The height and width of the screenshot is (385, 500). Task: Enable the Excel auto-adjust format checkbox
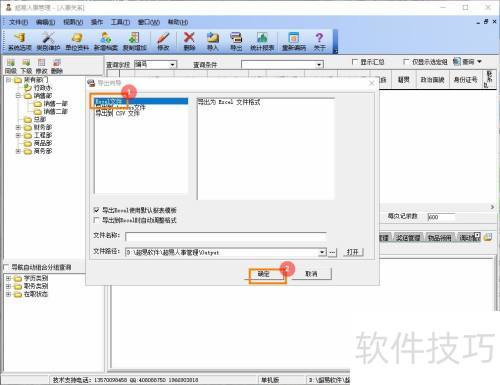click(x=97, y=220)
